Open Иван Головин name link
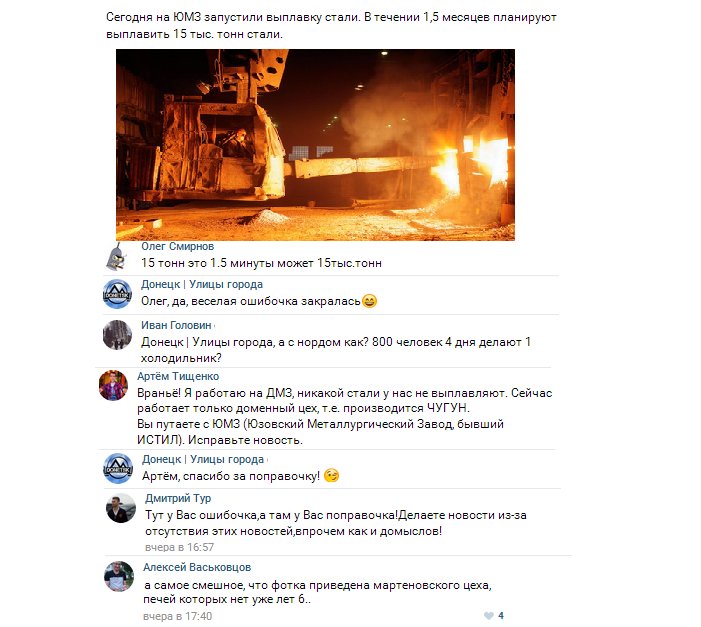 click(x=176, y=325)
